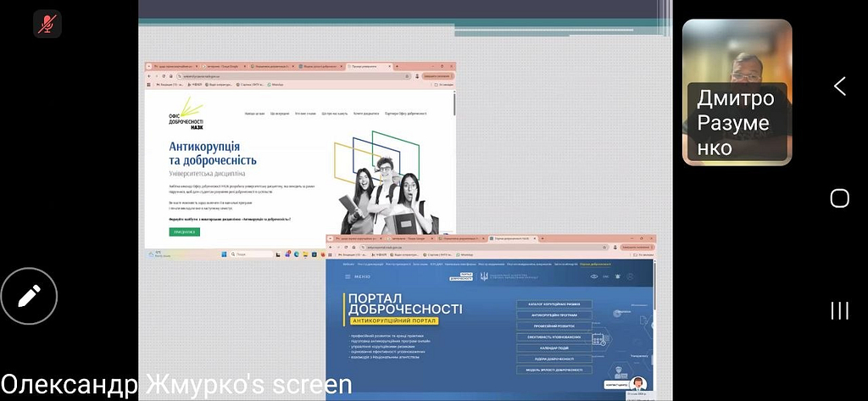Click the green ПРИЄДНАТИСЯ button
868x401 pixels.
pos(184,232)
